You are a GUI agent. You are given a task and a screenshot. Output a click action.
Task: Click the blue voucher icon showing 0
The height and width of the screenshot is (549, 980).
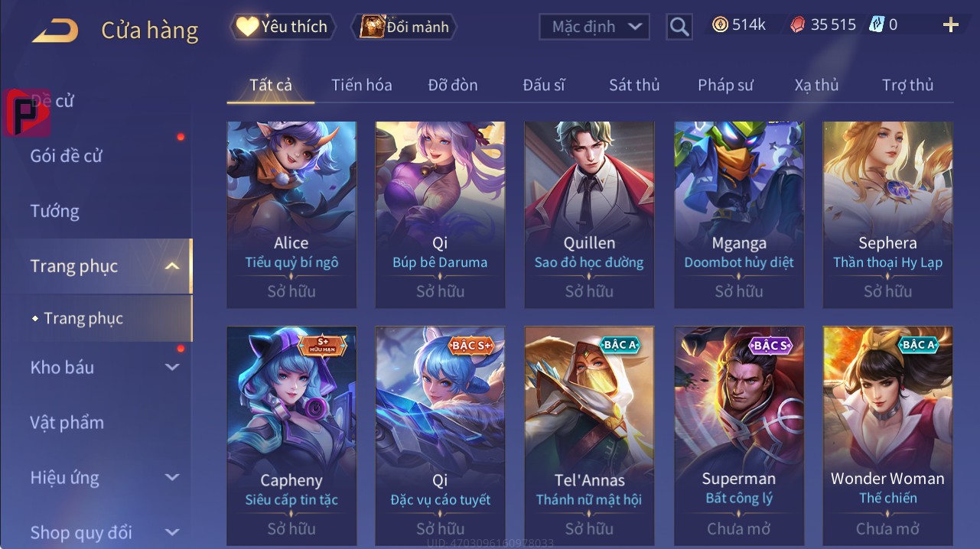(877, 24)
